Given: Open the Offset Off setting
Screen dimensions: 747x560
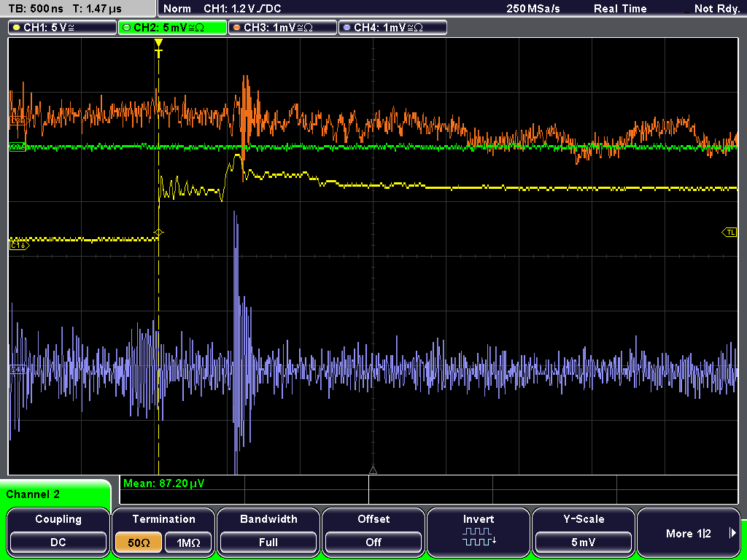Looking at the screenshot, I should 373,542.
